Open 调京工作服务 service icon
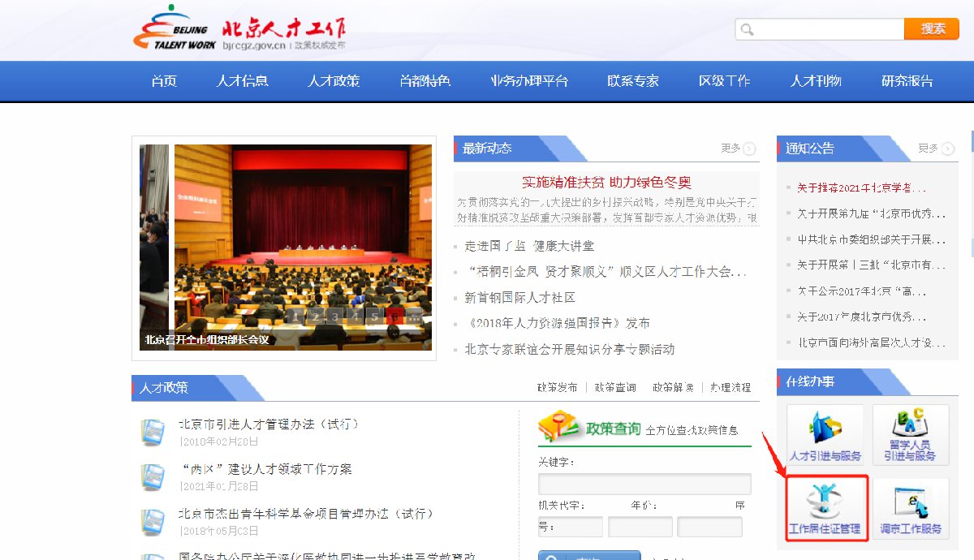Image resolution: width=974 pixels, height=560 pixels. [910, 509]
